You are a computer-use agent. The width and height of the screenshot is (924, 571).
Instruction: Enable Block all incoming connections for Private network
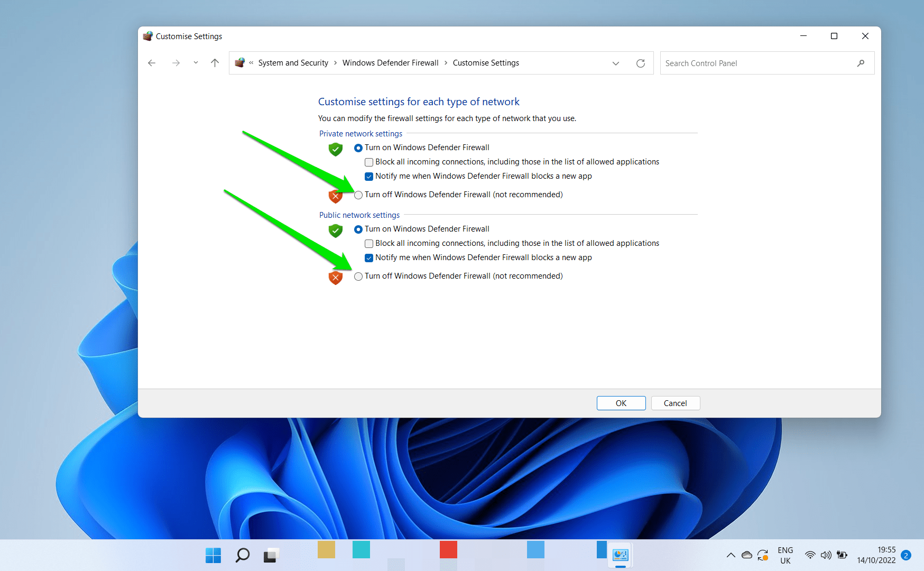coord(368,162)
